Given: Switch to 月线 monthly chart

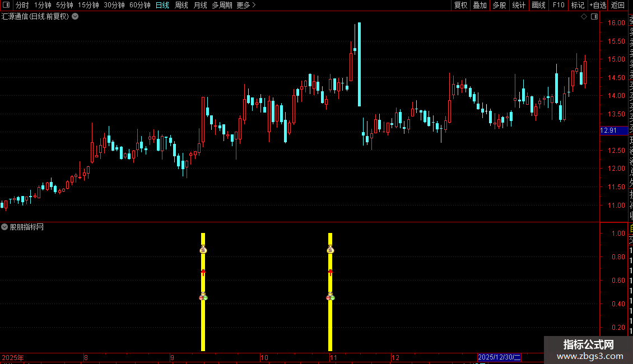Looking at the screenshot, I should pyautogui.click(x=200, y=5).
